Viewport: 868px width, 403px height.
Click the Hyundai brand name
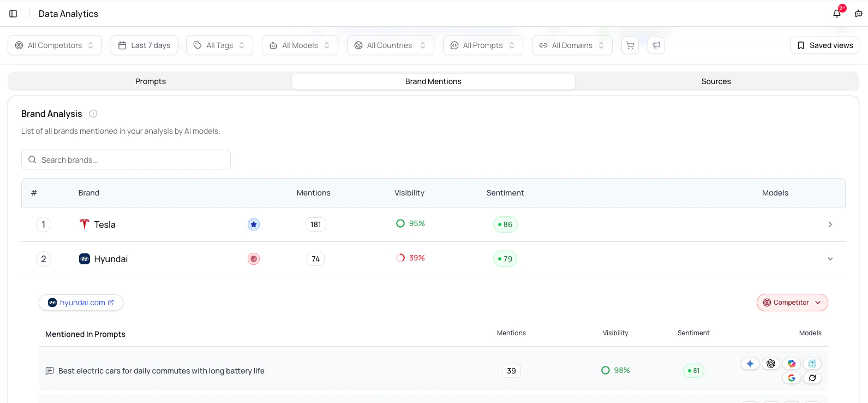click(111, 259)
